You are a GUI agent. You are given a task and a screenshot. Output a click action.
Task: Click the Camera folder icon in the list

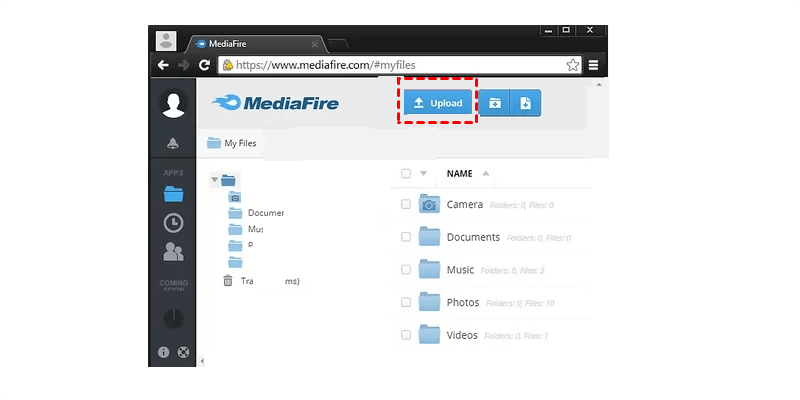[x=429, y=204]
